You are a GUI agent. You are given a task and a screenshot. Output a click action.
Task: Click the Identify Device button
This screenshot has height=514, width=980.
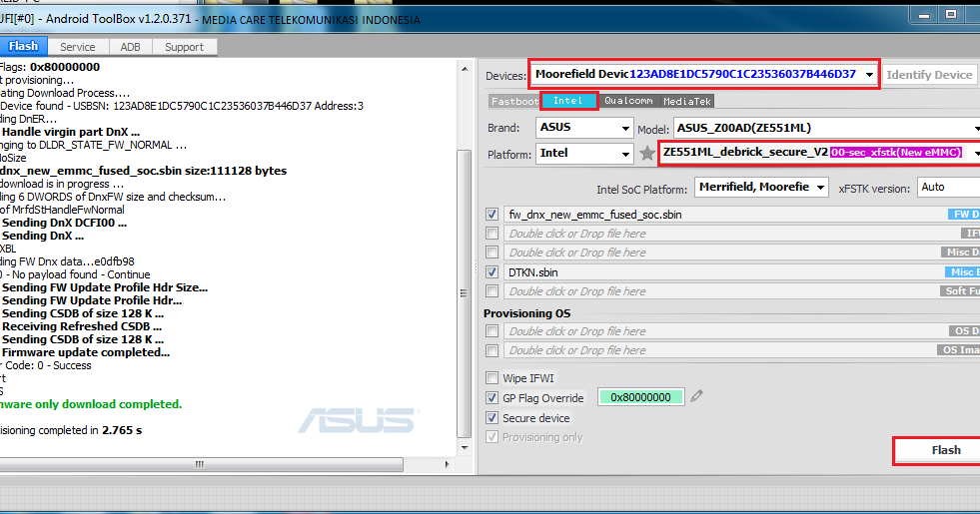929,75
